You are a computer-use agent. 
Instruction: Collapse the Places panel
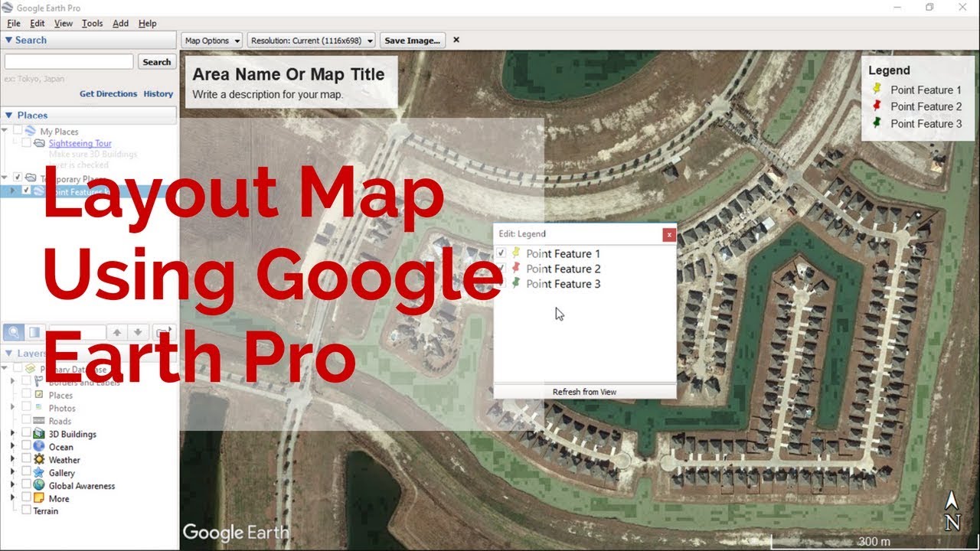click(x=8, y=115)
